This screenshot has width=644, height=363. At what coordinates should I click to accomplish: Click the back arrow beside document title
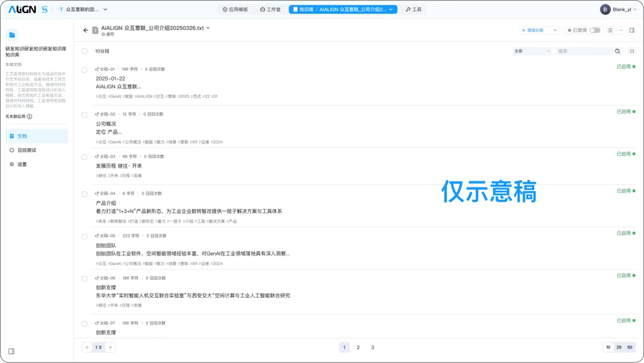pyautogui.click(x=86, y=30)
